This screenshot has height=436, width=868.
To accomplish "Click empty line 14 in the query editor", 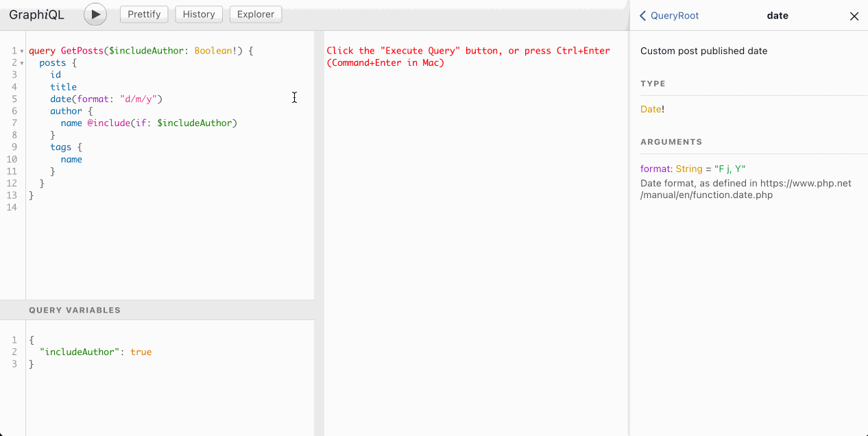I will (x=170, y=207).
